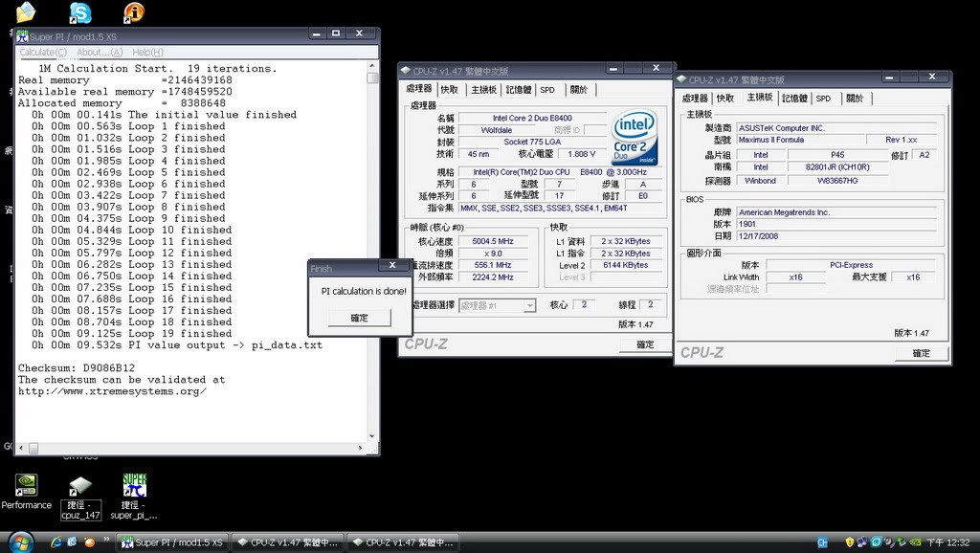This screenshot has height=553, width=980.
Task: Click the Loop 19 finished line
Action: tap(132, 334)
